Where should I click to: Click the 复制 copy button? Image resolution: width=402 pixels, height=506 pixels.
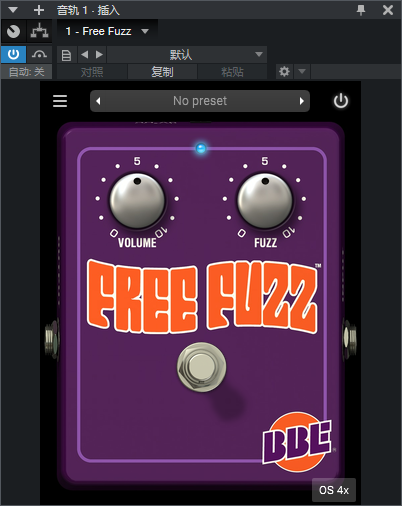coord(162,72)
